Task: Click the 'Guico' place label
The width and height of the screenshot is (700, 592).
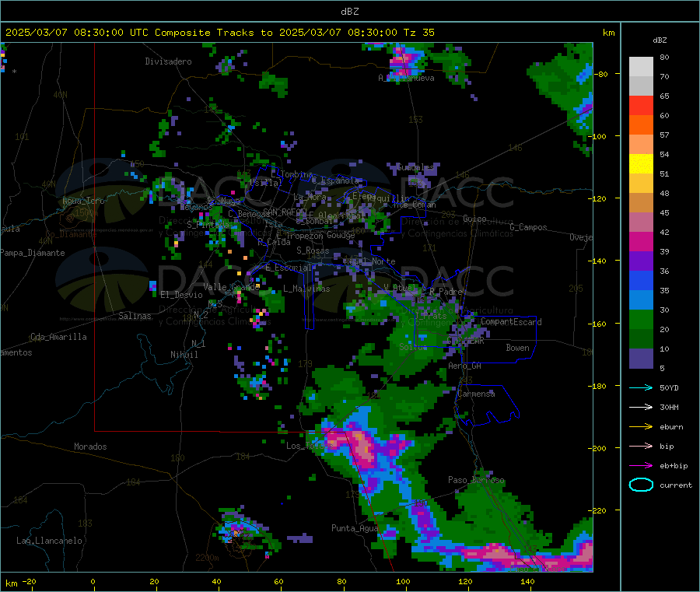Action: pos(474,219)
